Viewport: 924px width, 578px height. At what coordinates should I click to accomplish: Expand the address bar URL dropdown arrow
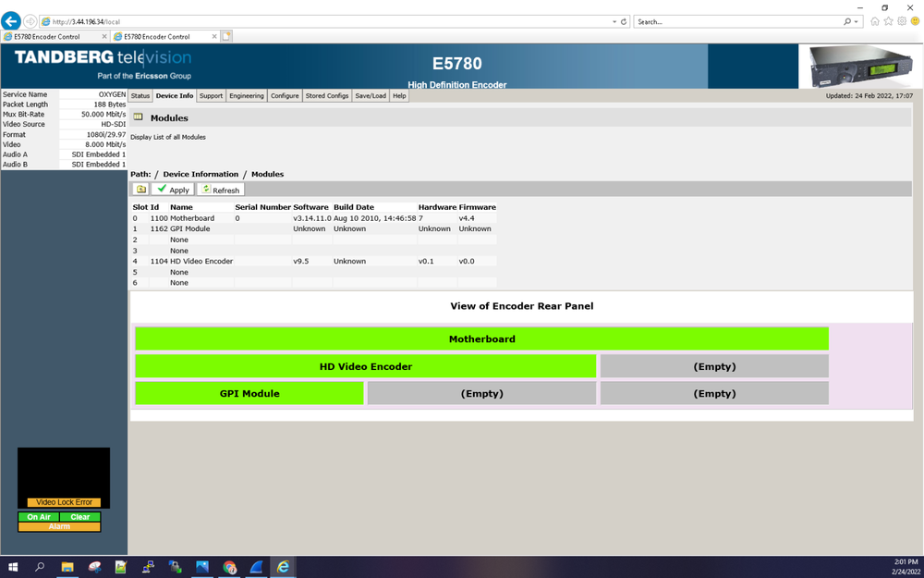(614, 21)
